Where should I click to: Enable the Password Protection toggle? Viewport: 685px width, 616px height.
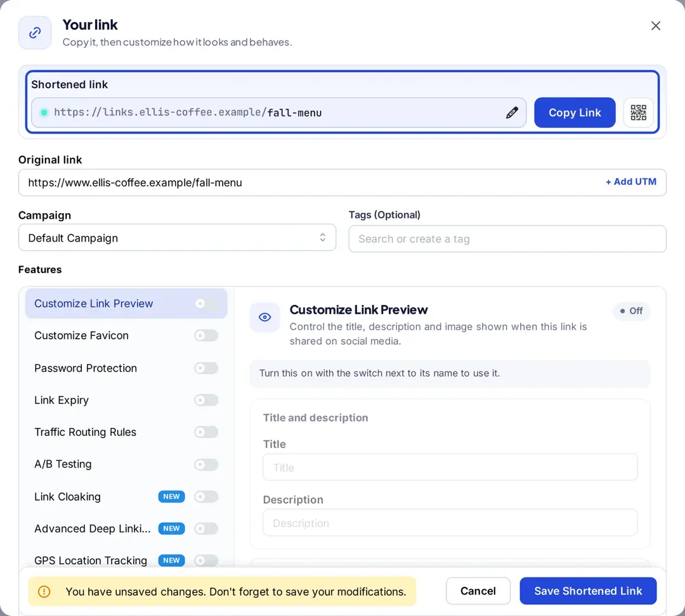pos(206,368)
